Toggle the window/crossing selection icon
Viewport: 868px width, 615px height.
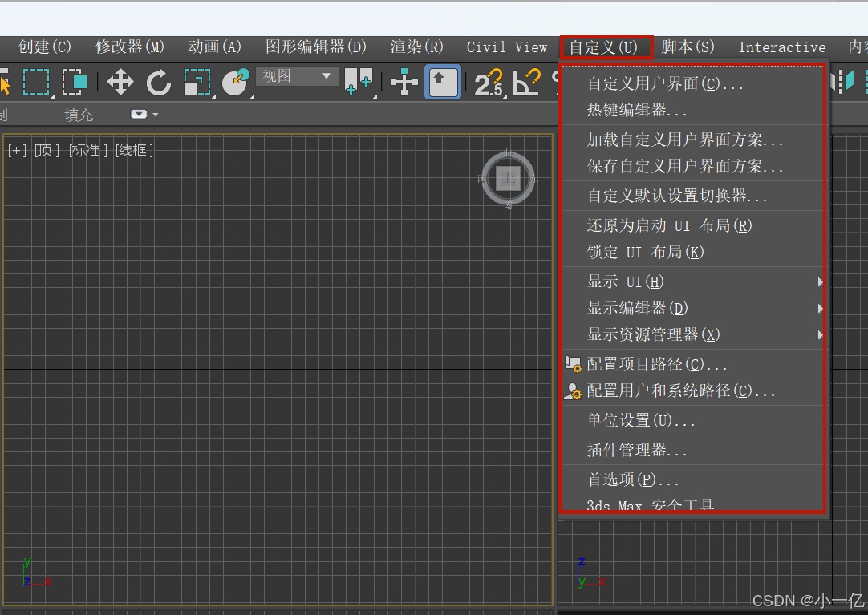click(75, 83)
